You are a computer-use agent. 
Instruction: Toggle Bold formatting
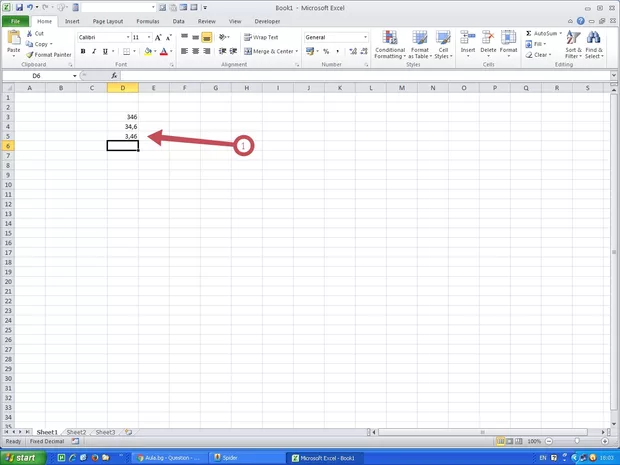pos(83,51)
